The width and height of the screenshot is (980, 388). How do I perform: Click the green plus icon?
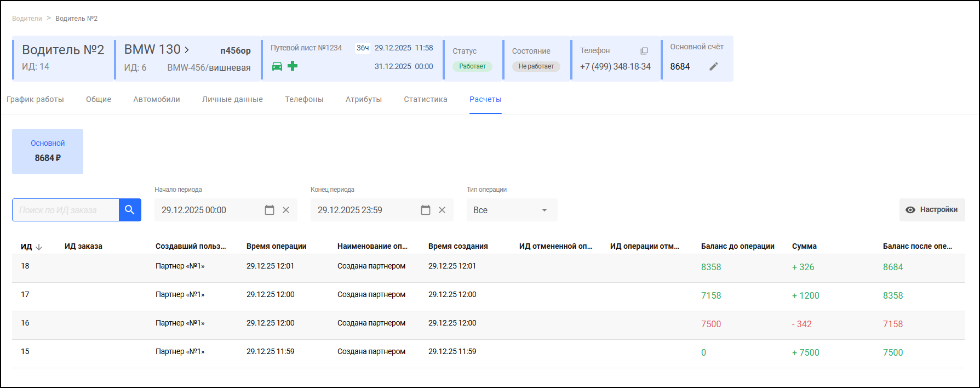pyautogui.click(x=293, y=66)
